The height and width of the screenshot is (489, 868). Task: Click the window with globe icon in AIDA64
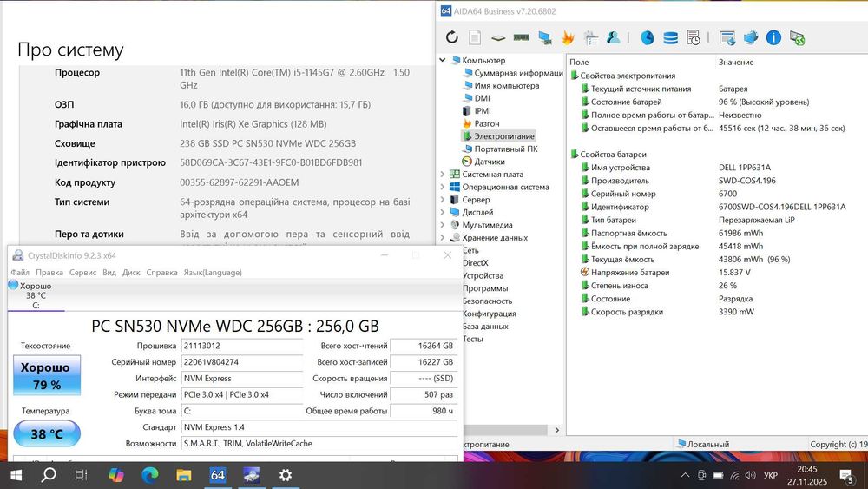coord(727,37)
